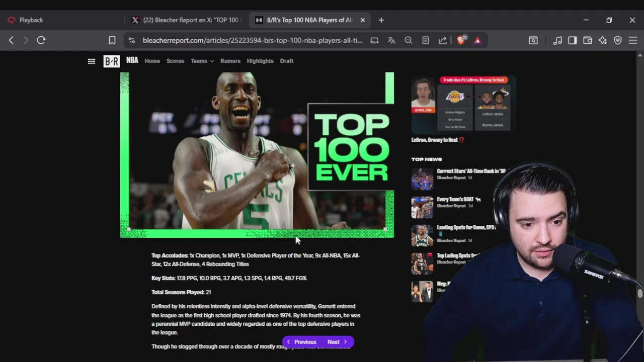The width and height of the screenshot is (644, 362).
Task: Open the Brave VPN shield icon
Action: (618, 40)
